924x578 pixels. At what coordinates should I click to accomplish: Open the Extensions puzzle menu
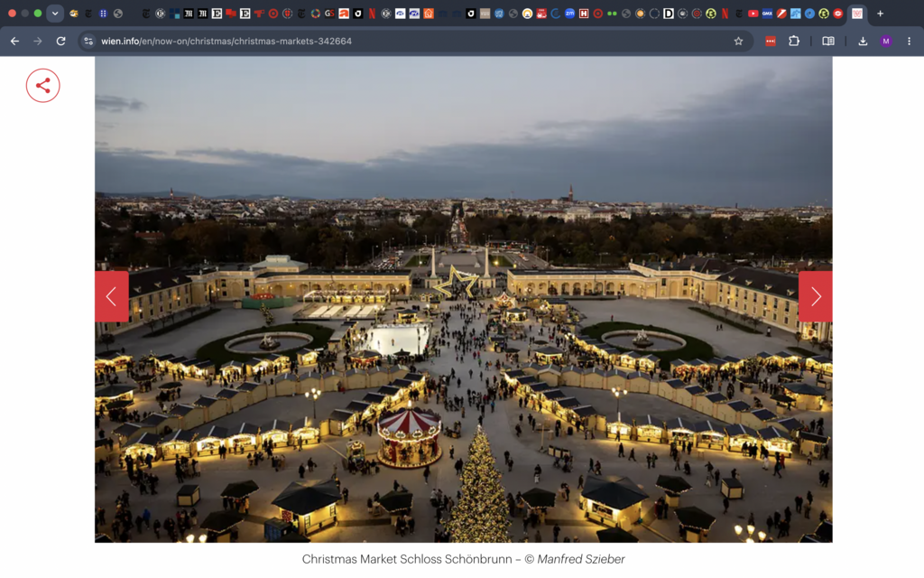tap(794, 41)
